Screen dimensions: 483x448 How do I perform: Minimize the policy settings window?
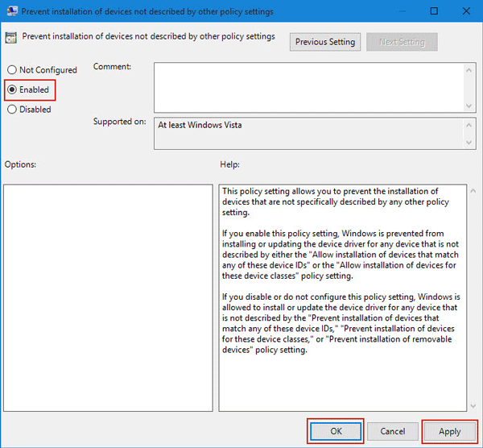tap(402, 11)
